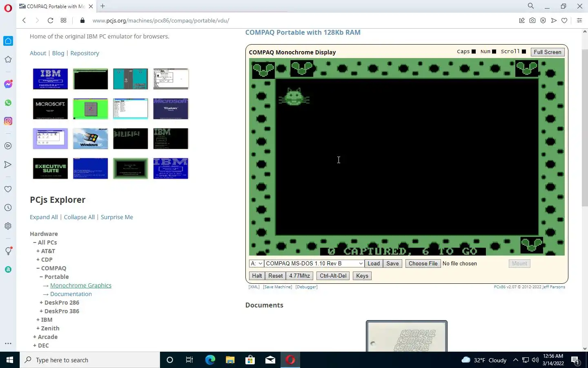Open Player icon in Opera sidebar
Image resolution: width=588 pixels, height=368 pixels.
(8, 146)
